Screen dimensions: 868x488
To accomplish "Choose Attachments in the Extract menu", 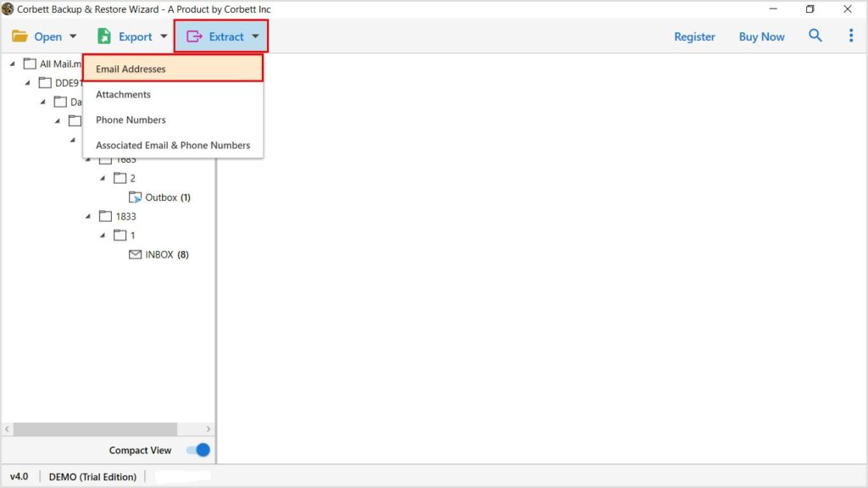I will (173, 94).
